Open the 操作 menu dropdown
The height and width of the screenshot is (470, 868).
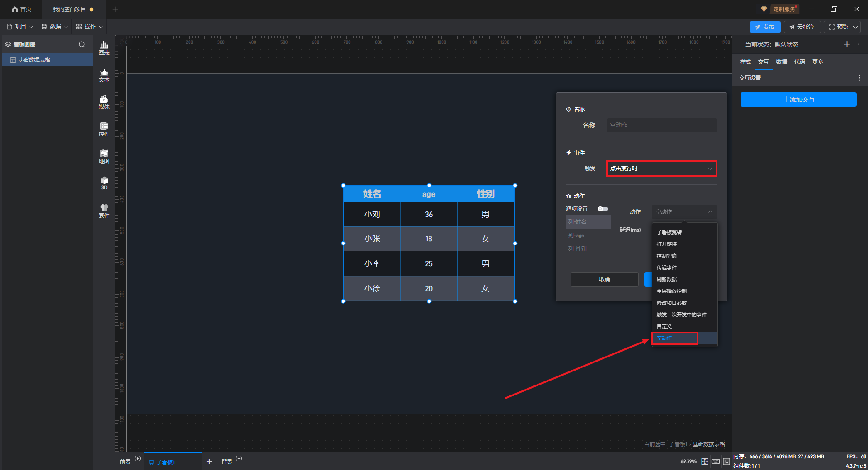[x=90, y=27]
